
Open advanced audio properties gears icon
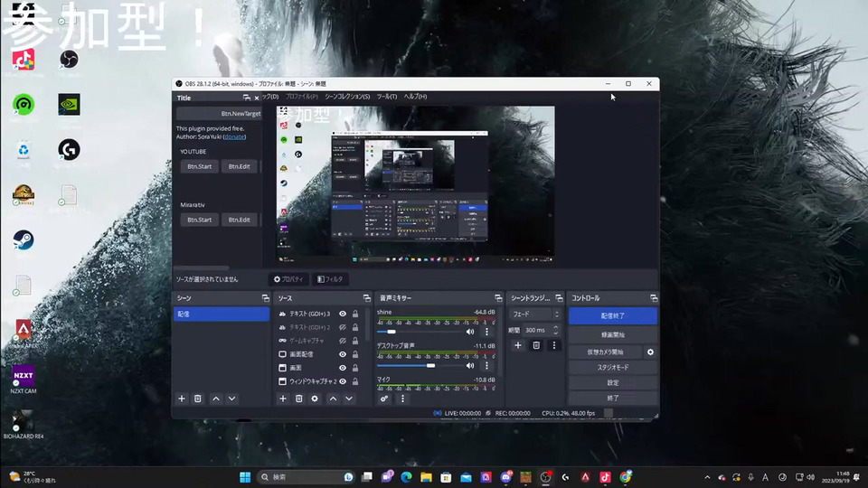[384, 399]
